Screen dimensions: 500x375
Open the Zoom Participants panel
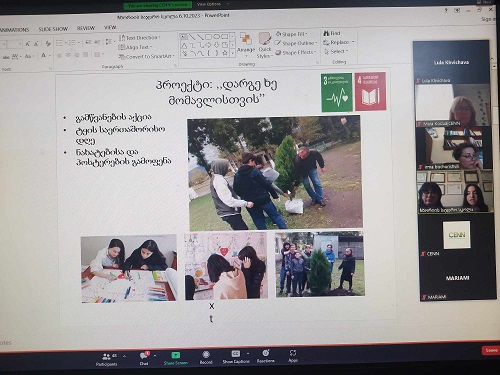[x=107, y=359]
